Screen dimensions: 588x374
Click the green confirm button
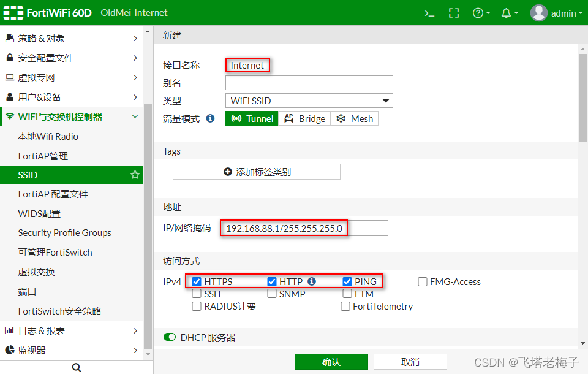click(331, 362)
